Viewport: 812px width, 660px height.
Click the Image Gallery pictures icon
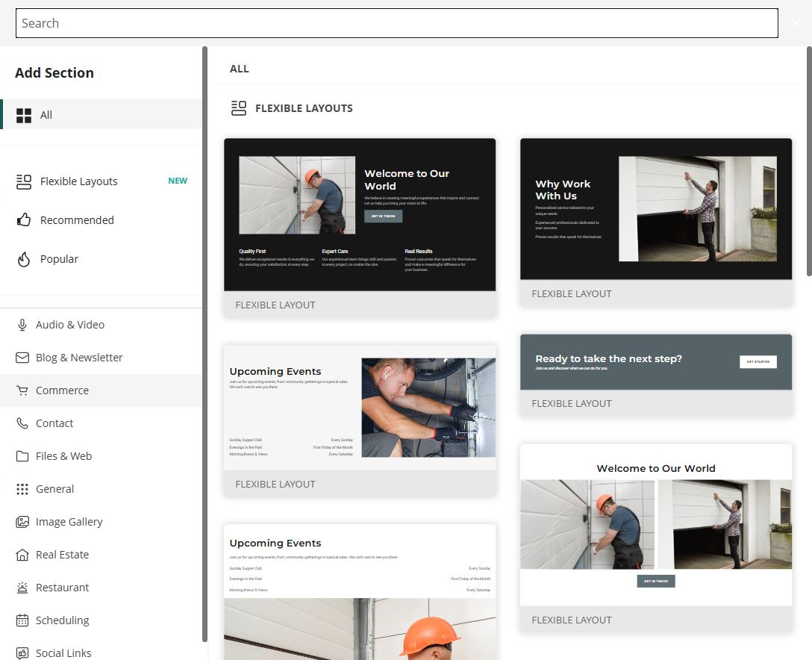(22, 522)
